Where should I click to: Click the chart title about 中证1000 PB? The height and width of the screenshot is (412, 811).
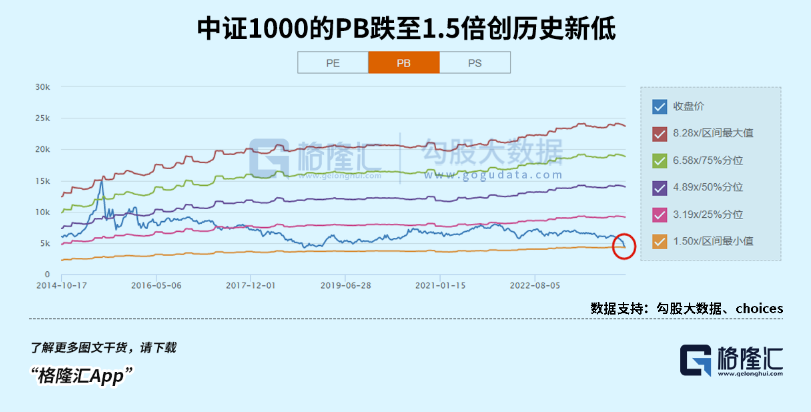click(405, 28)
